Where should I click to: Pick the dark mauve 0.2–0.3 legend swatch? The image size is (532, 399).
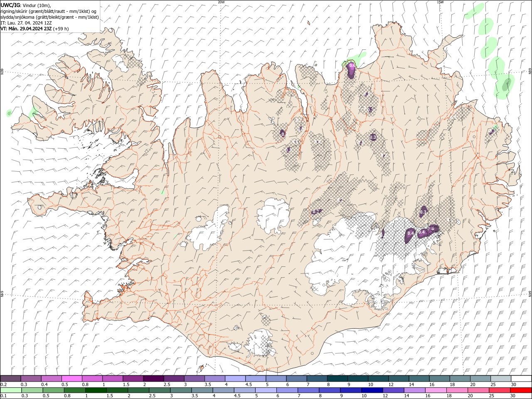click(x=10, y=378)
